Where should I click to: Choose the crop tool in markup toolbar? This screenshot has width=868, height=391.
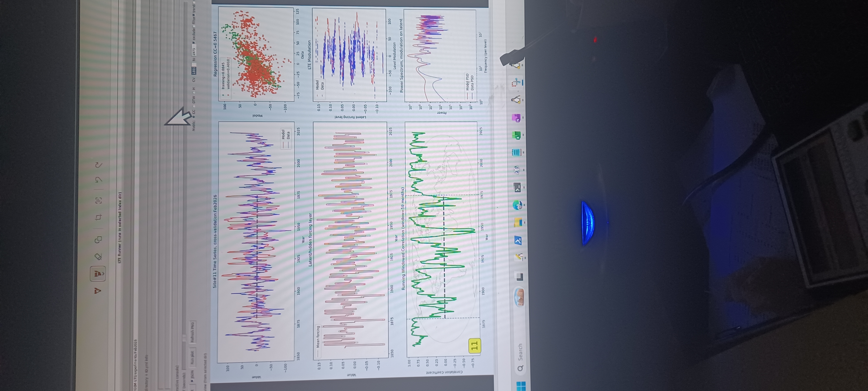point(98,217)
